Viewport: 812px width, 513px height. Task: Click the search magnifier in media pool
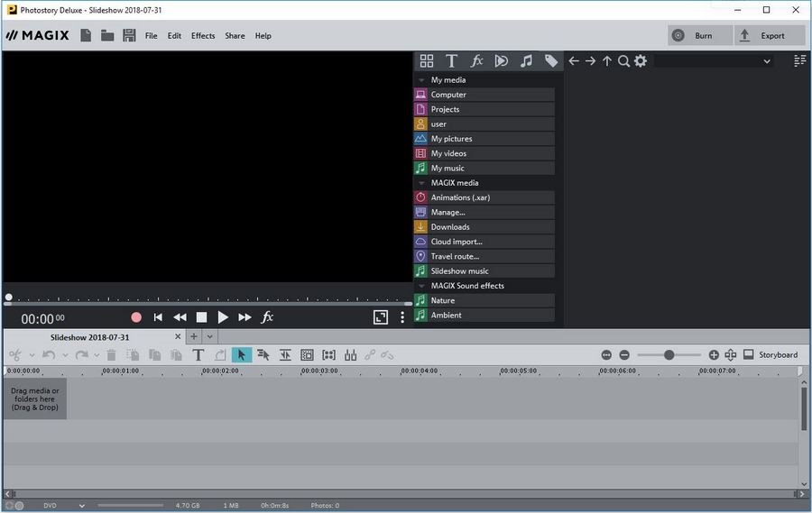(623, 61)
